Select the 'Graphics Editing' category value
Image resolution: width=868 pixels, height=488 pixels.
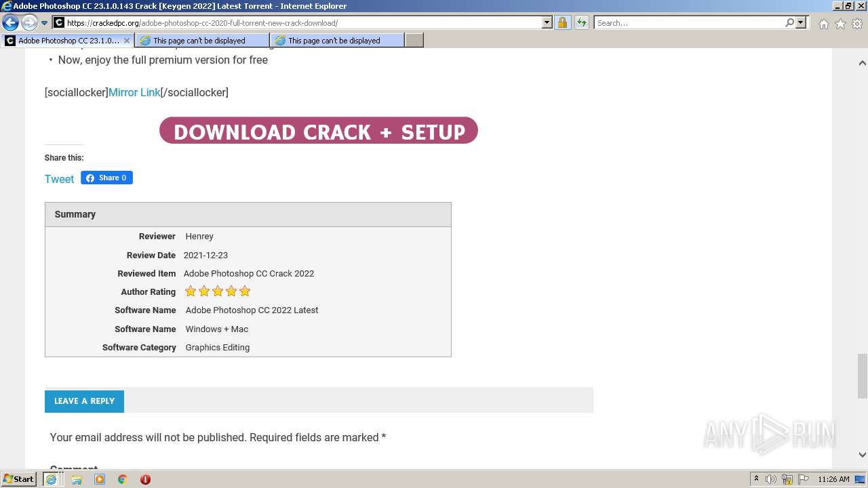click(218, 348)
